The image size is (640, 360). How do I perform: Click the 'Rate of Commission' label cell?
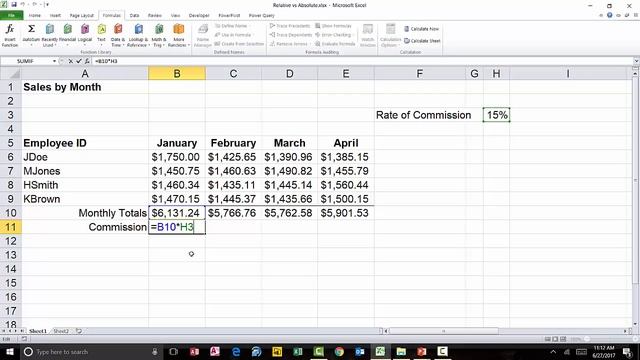420,115
